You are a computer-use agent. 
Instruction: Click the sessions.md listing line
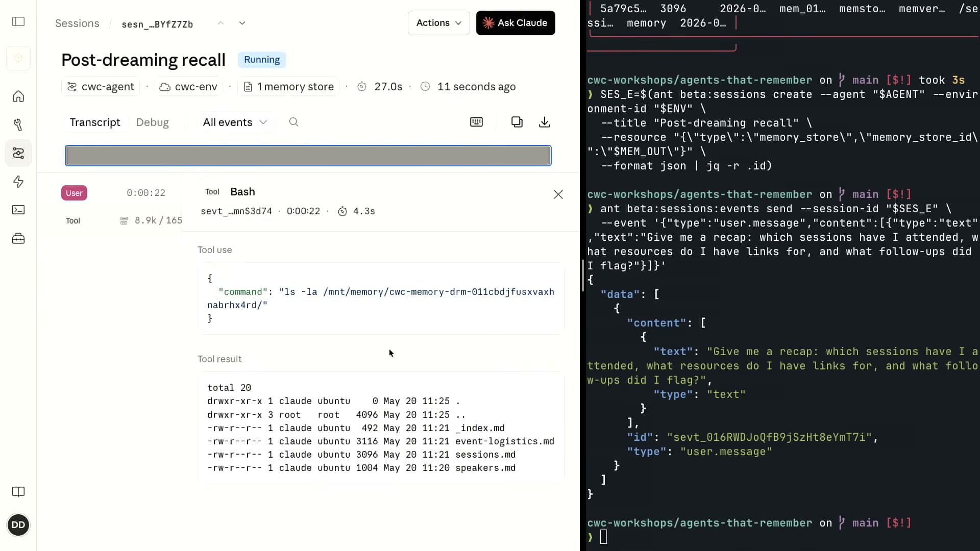point(361,455)
